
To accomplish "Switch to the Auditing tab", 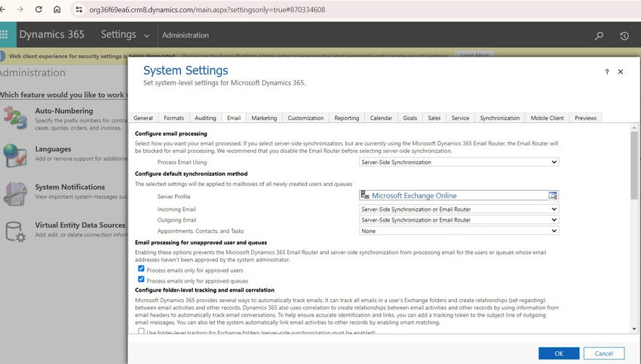I will 205,118.
